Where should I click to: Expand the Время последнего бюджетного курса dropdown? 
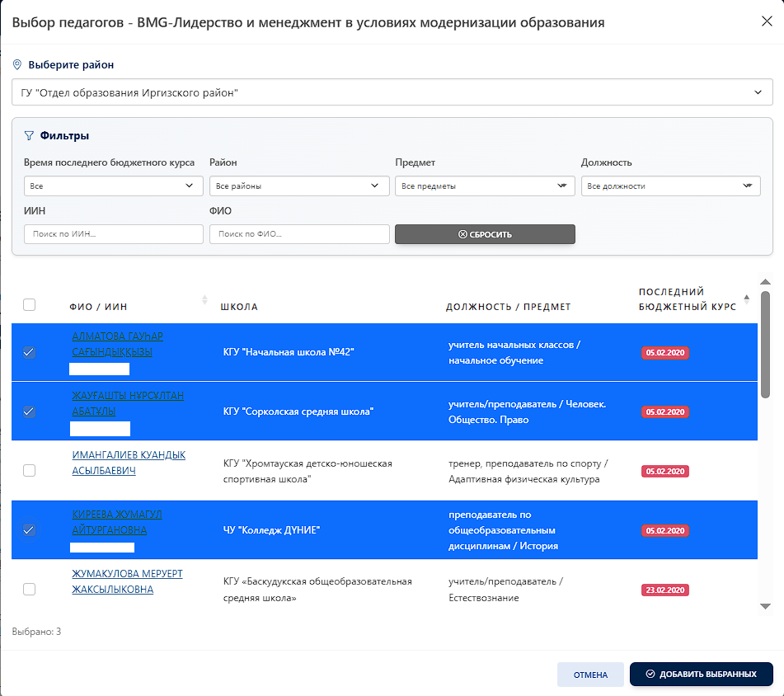[x=114, y=186]
